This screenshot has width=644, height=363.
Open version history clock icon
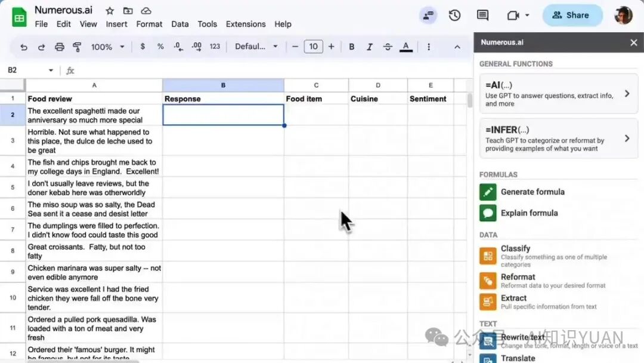pos(454,16)
